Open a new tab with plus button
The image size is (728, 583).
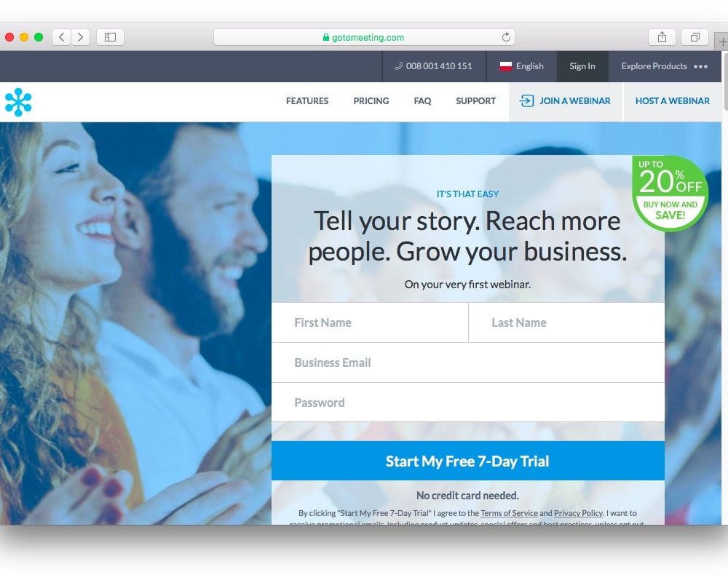coord(722,41)
